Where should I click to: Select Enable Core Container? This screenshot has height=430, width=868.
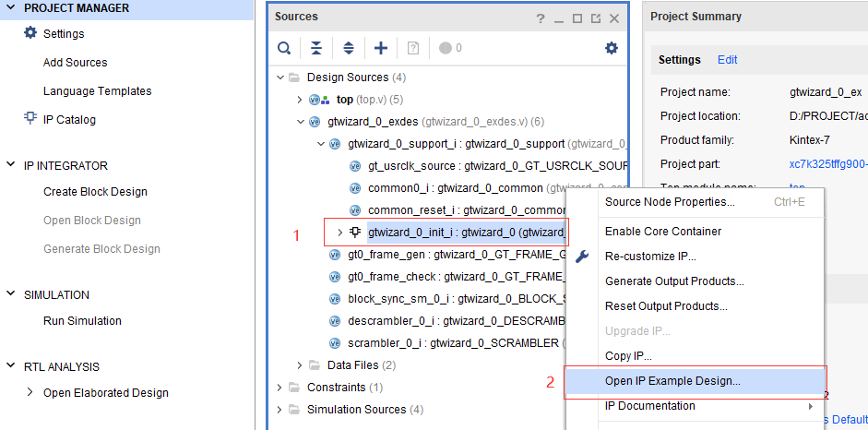[695, 232]
